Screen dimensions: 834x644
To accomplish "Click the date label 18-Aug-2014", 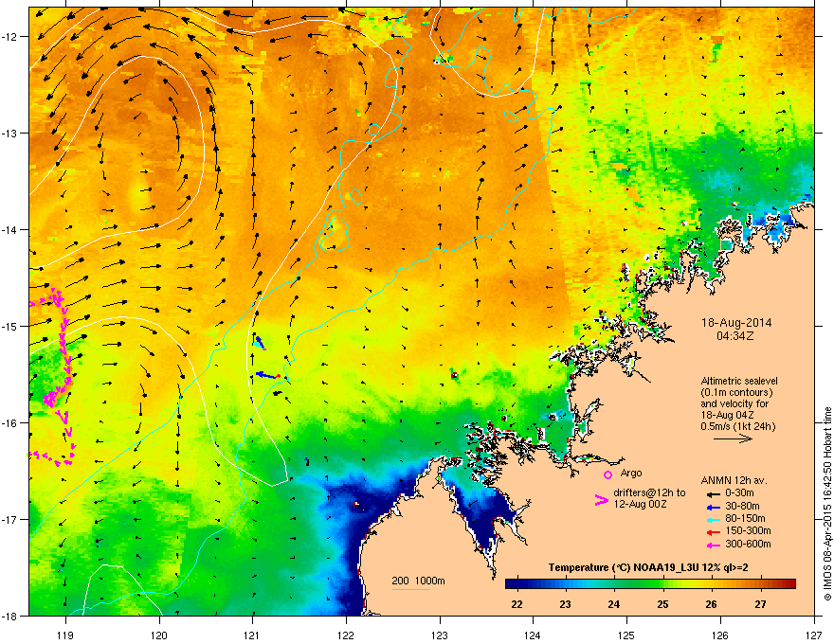I will (x=736, y=323).
